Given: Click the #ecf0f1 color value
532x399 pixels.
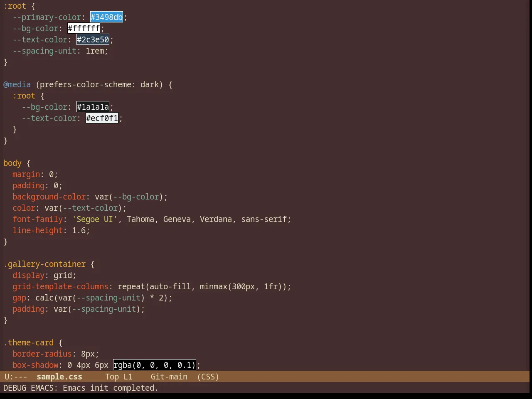Looking at the screenshot, I should click(x=102, y=118).
